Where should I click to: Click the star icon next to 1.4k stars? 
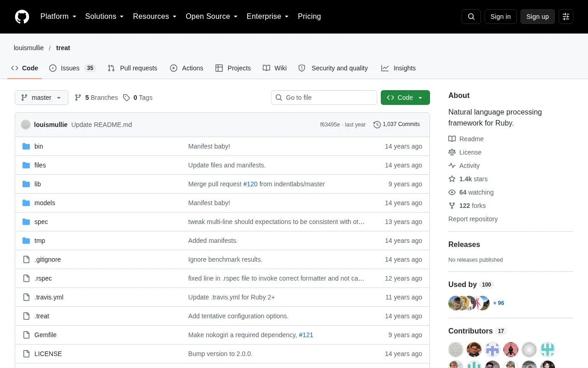452,179
